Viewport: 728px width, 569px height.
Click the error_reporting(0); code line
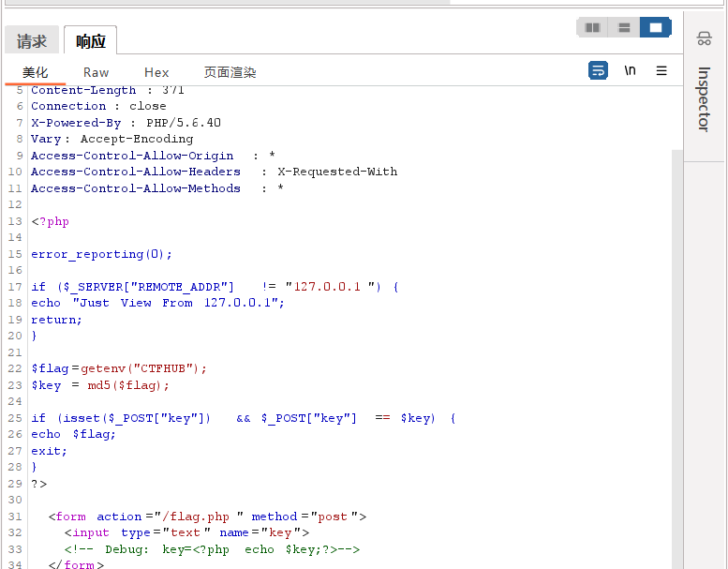coord(101,254)
